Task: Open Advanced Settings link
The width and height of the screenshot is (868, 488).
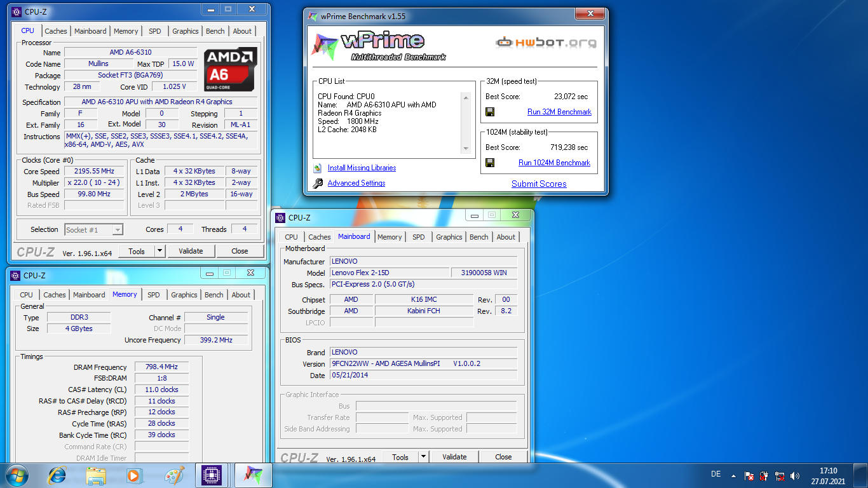Action: click(356, 183)
